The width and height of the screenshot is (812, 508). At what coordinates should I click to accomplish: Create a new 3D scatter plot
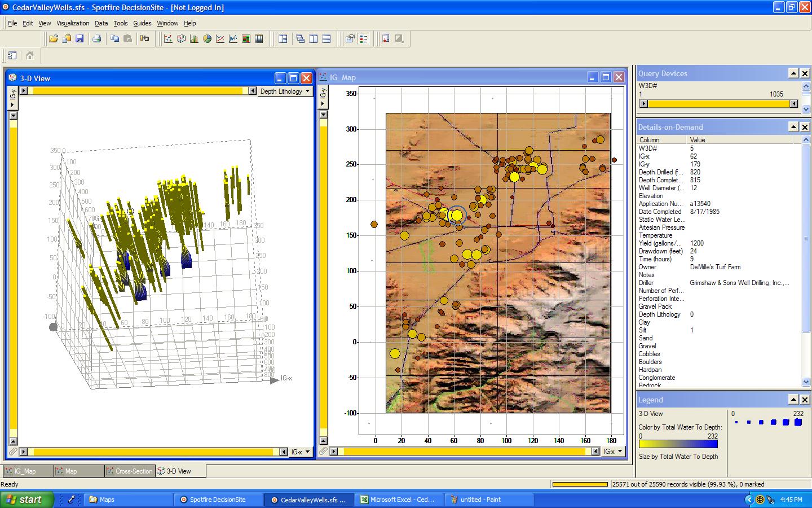tap(181, 39)
